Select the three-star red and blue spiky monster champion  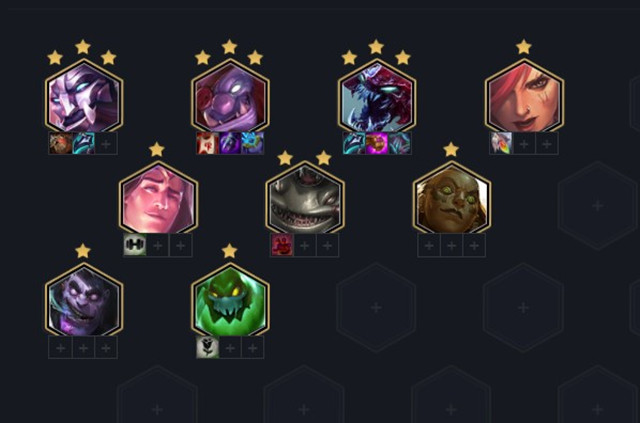click(x=377, y=97)
